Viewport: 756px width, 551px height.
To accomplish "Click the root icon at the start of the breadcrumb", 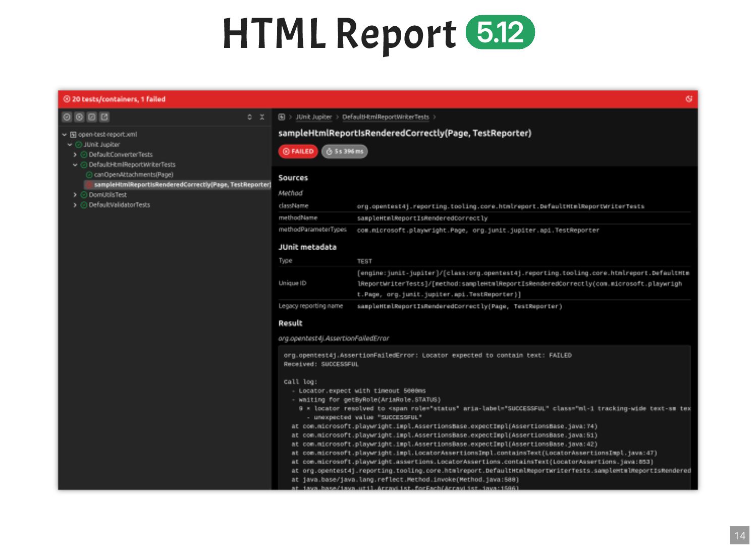I will (x=282, y=117).
